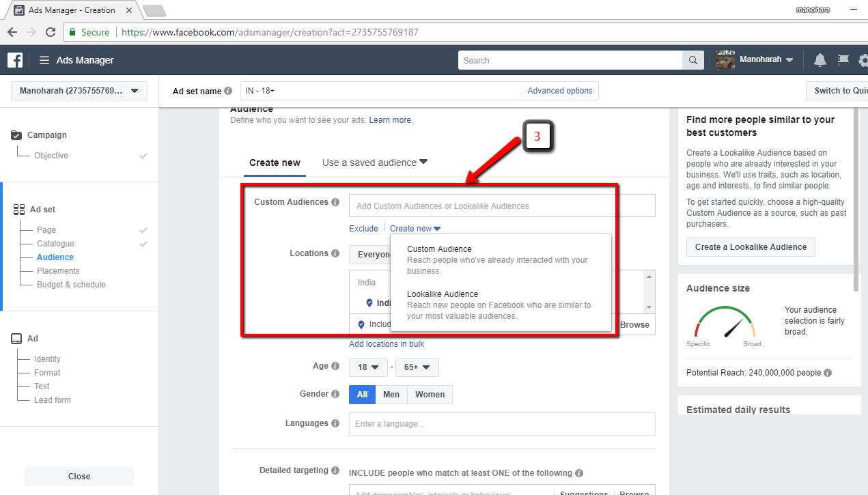This screenshot has height=495, width=868.
Task: Open the maximum age 65+ dropdown
Action: click(417, 367)
